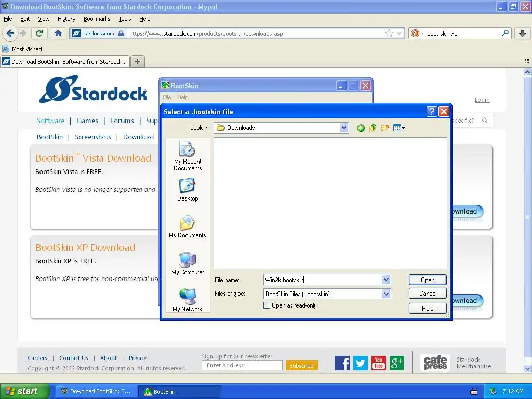This screenshot has width=532, height=399.
Task: Click the padlock site security icon
Action: coord(121,33)
